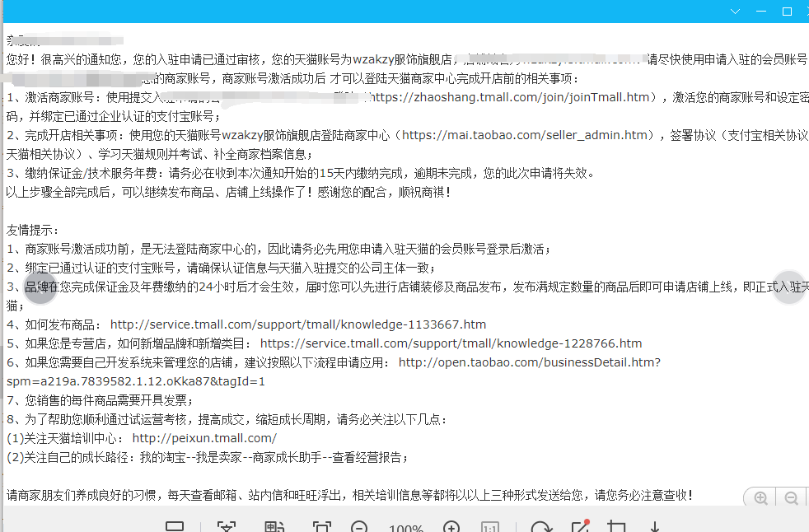Click the zhaoshang.tmall.com joinTmall URL
Viewport: 809px width, 532px height.
(509, 97)
